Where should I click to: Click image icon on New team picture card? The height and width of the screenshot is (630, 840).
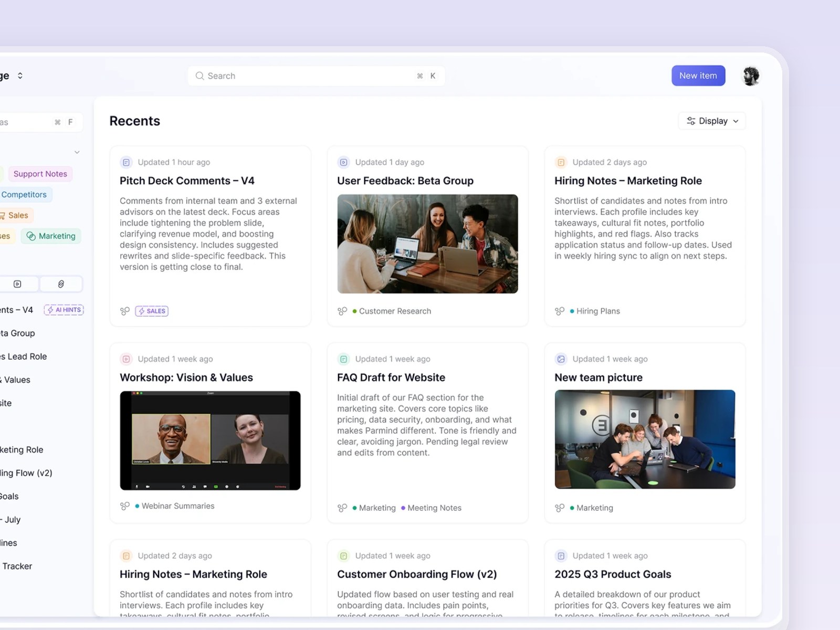tap(561, 359)
